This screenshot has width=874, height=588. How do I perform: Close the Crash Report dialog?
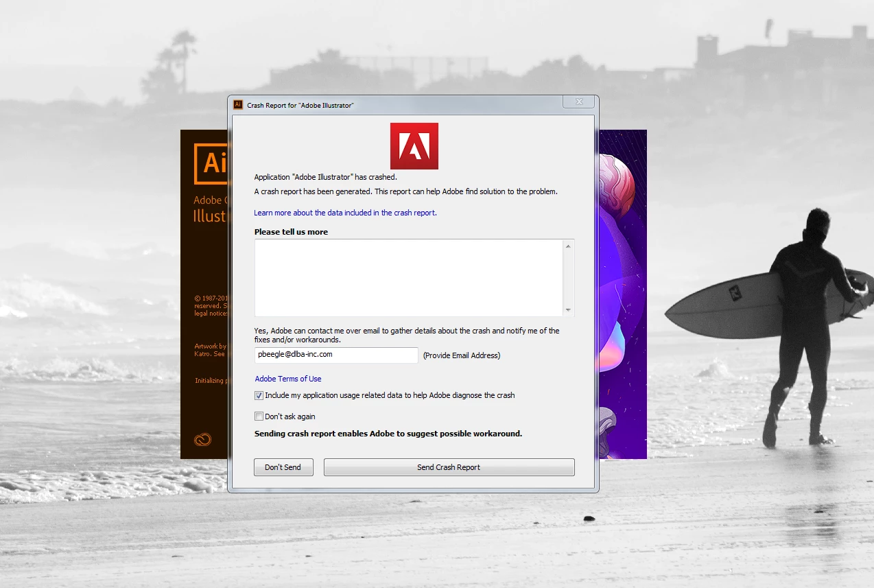click(x=579, y=102)
